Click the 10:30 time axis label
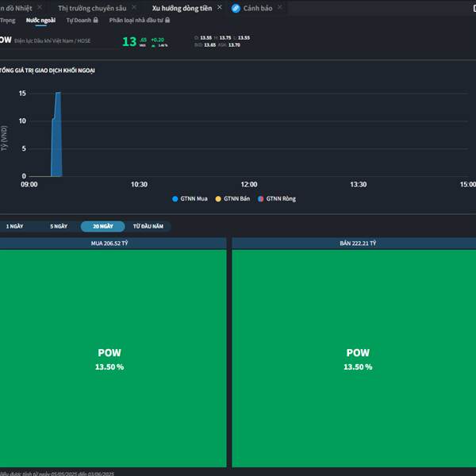The height and width of the screenshot is (476, 476). coord(139,185)
